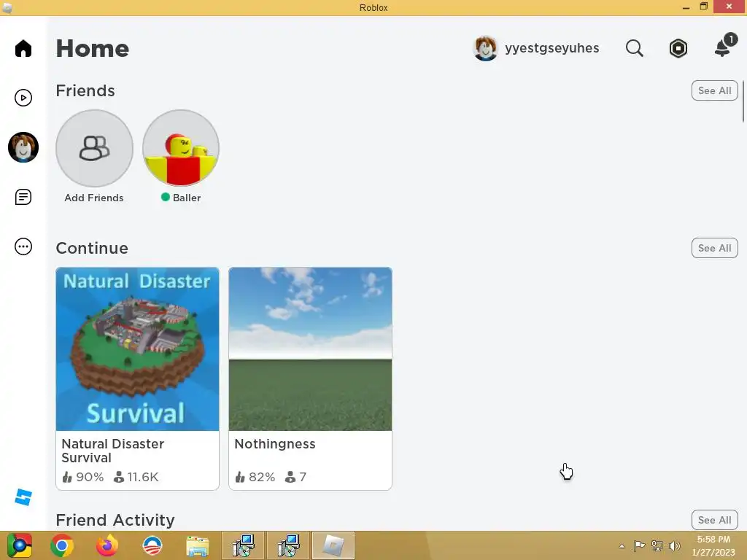Open the Discover play icon in sidebar
The image size is (747, 560).
[x=23, y=98]
